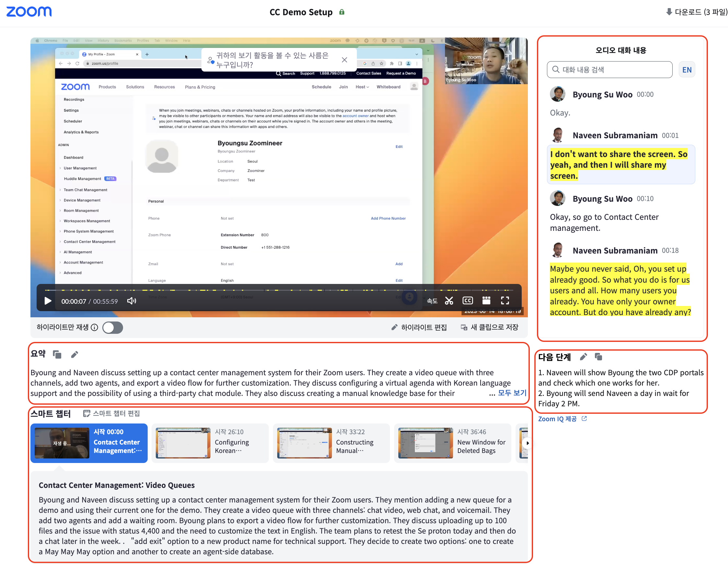Click Whiteboard in recorded Zoom page
Viewport: 728px width, 564px height.
click(x=388, y=87)
